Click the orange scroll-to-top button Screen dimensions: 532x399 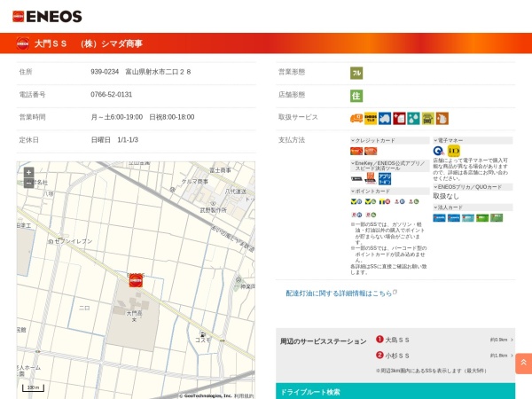click(523, 364)
